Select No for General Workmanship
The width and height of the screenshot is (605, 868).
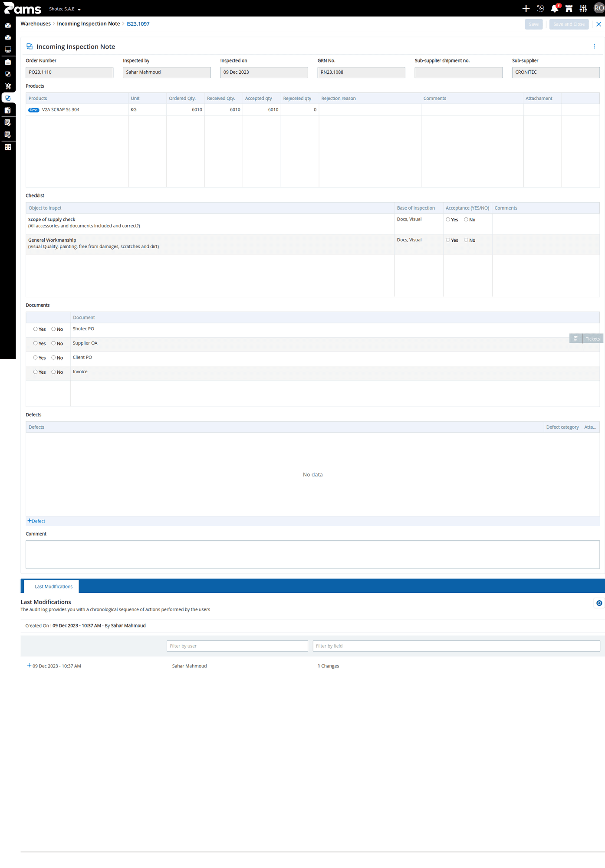[466, 240]
